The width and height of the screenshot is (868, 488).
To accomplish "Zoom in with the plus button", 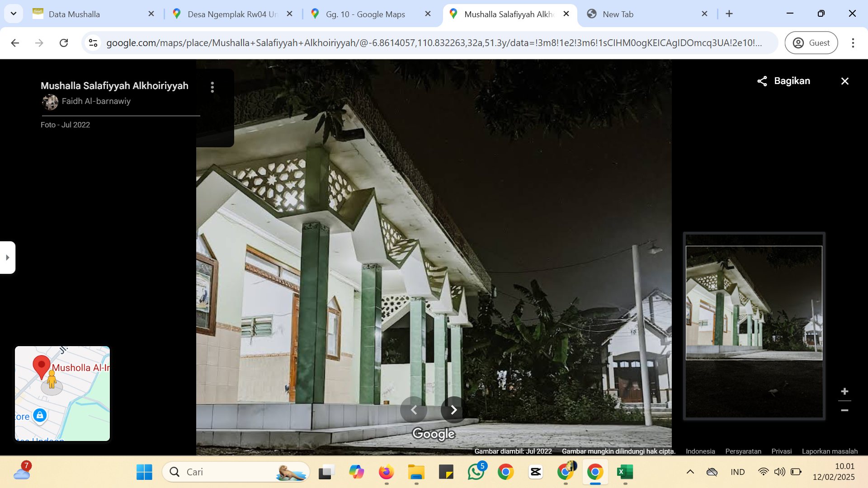I will (844, 391).
